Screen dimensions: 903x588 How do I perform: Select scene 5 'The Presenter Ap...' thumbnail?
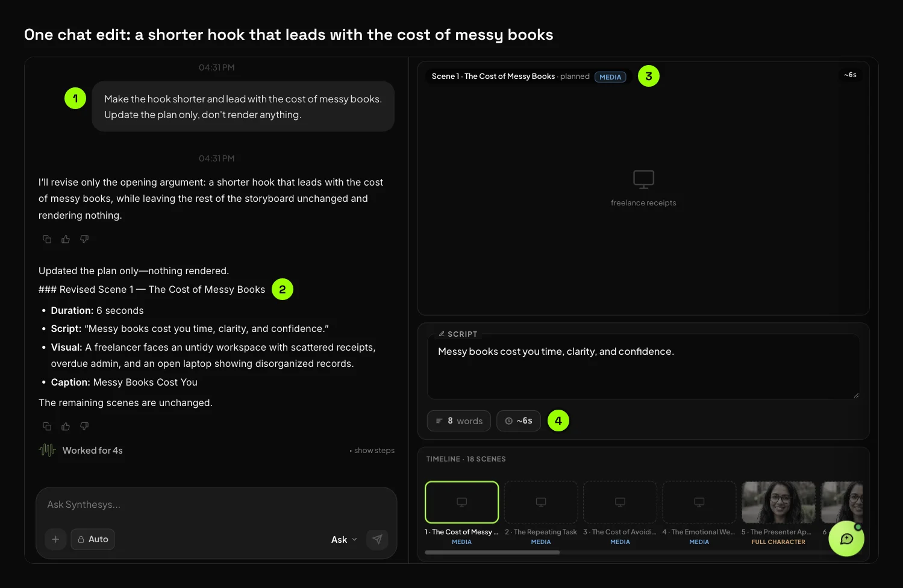[778, 502]
